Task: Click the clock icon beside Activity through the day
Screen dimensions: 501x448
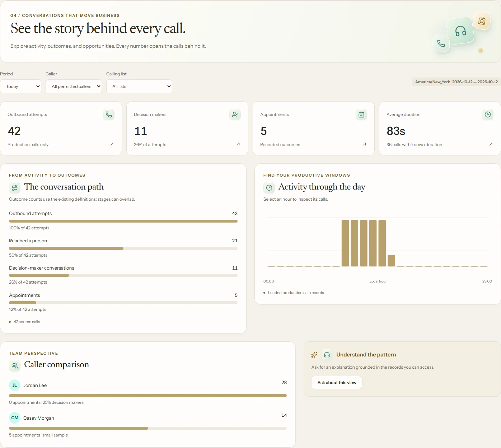Action: coord(269,187)
